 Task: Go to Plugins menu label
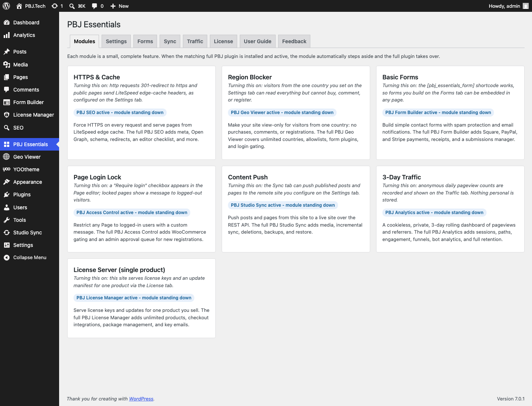pos(22,195)
